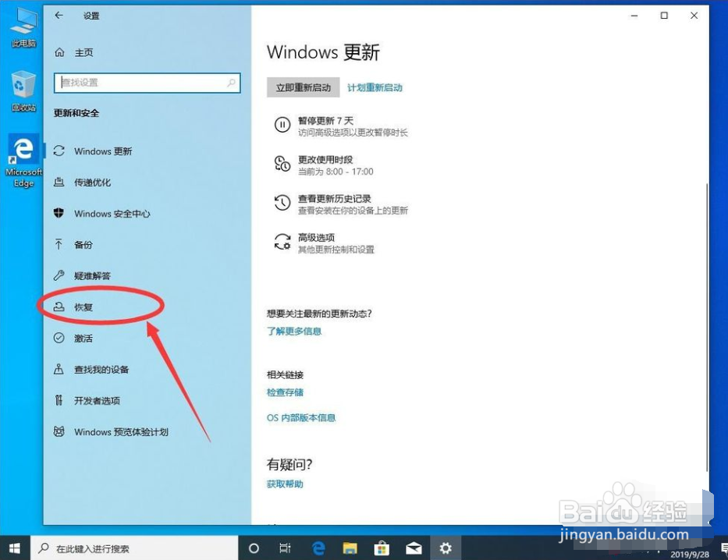The width and height of the screenshot is (728, 560).
Task: Open File Explorer from the taskbar
Action: [x=350, y=548]
